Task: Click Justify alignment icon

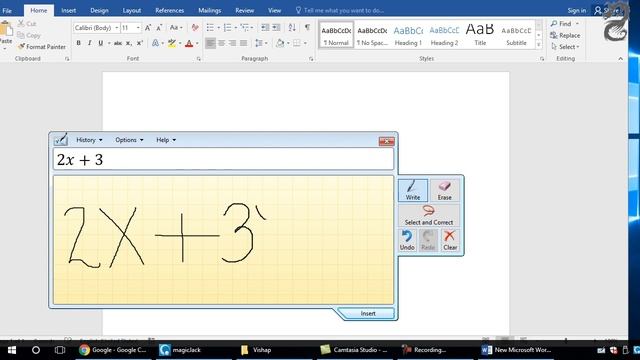Action: [243, 43]
